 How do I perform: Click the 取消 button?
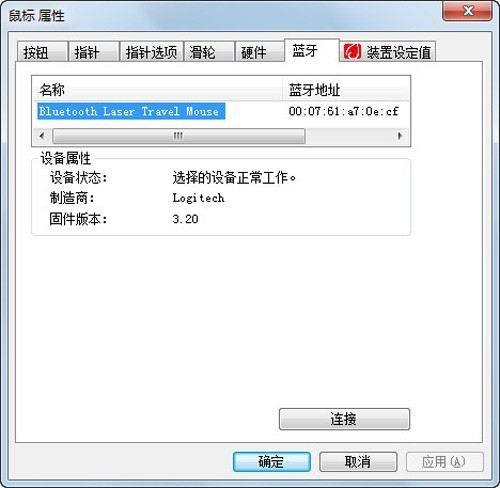coord(358,462)
